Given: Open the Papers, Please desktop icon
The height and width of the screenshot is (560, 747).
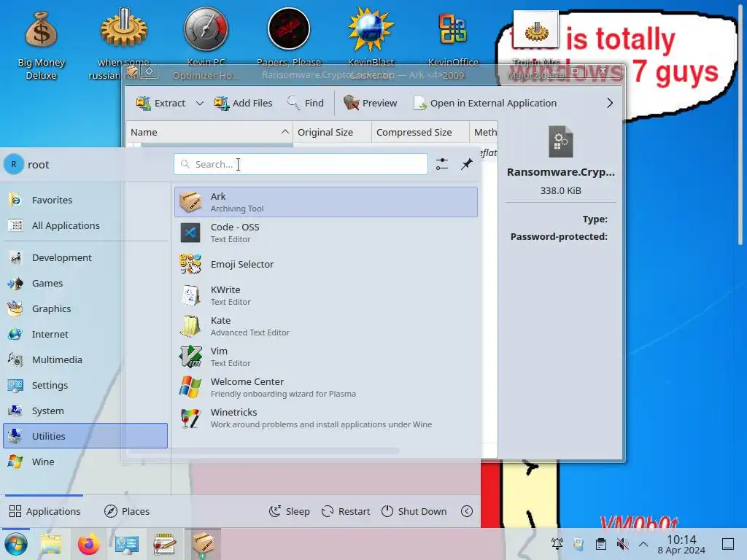Looking at the screenshot, I should click(289, 38).
